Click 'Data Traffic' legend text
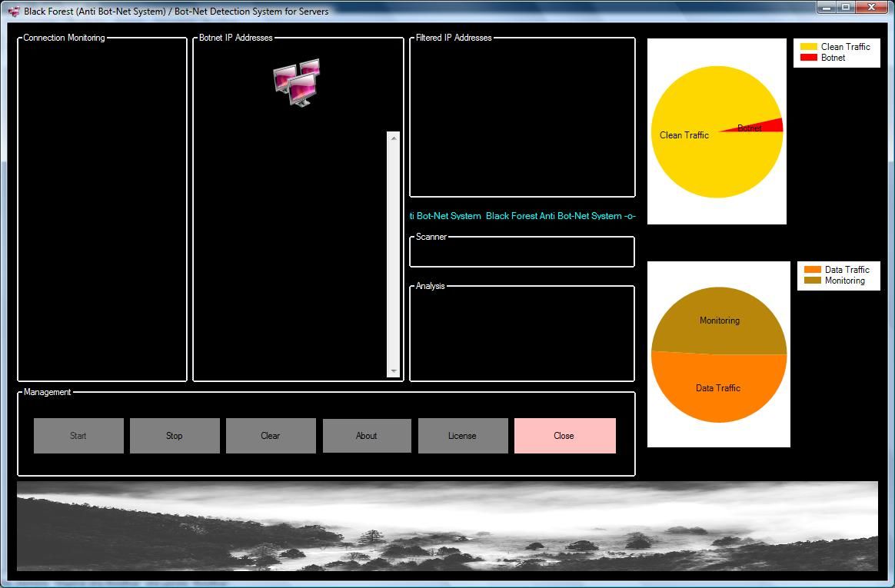This screenshot has width=895, height=588. tap(847, 270)
